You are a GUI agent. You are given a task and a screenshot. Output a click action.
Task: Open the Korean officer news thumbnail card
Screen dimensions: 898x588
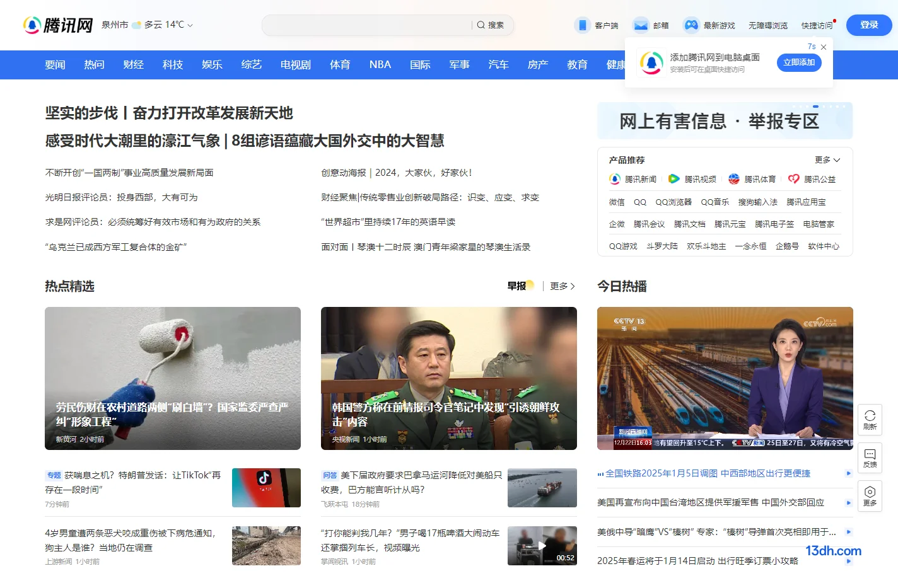449,378
